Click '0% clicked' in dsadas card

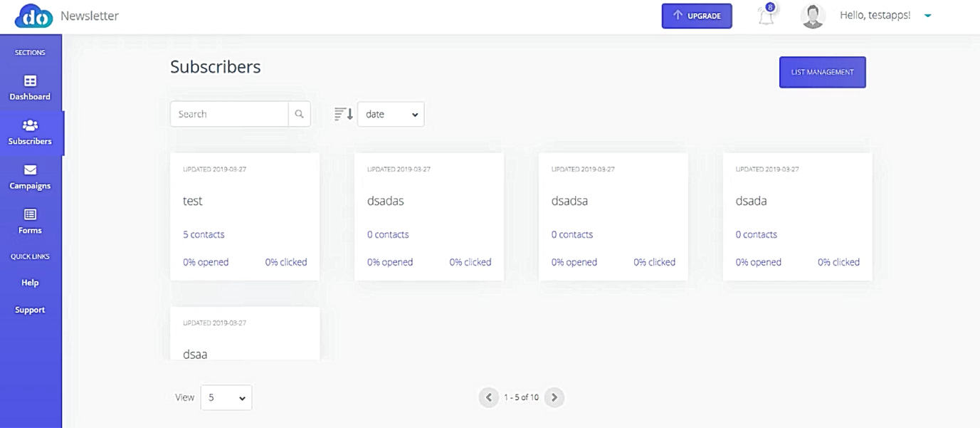(x=470, y=262)
